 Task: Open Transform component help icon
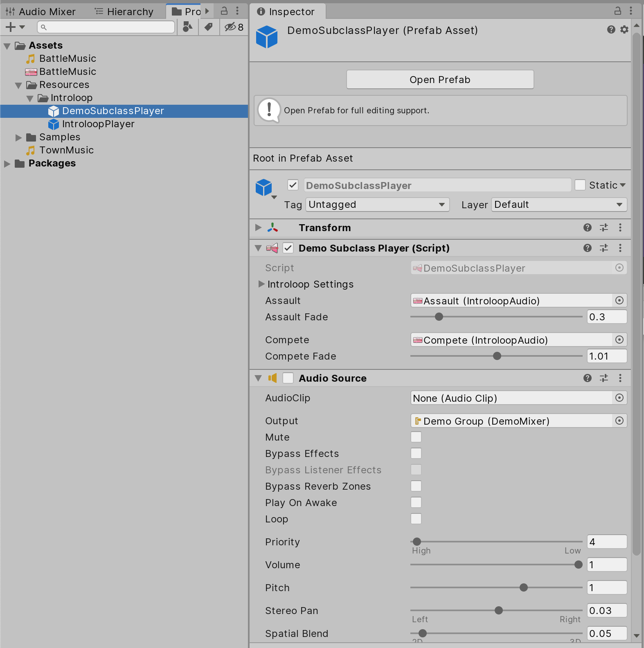(587, 227)
